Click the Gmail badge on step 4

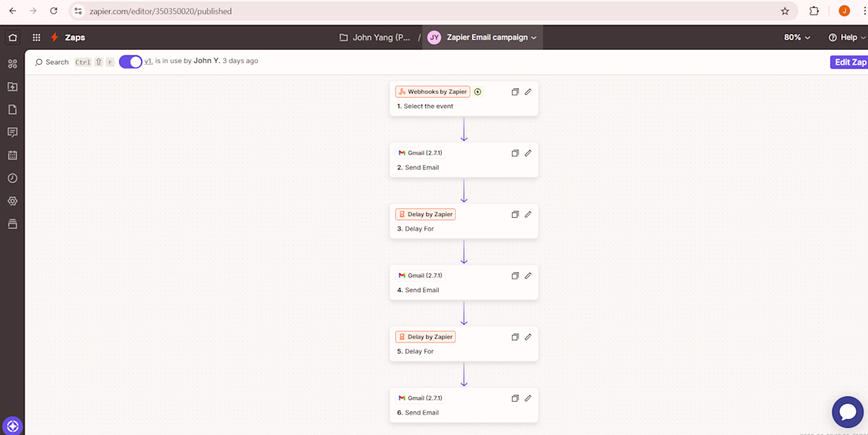point(420,276)
